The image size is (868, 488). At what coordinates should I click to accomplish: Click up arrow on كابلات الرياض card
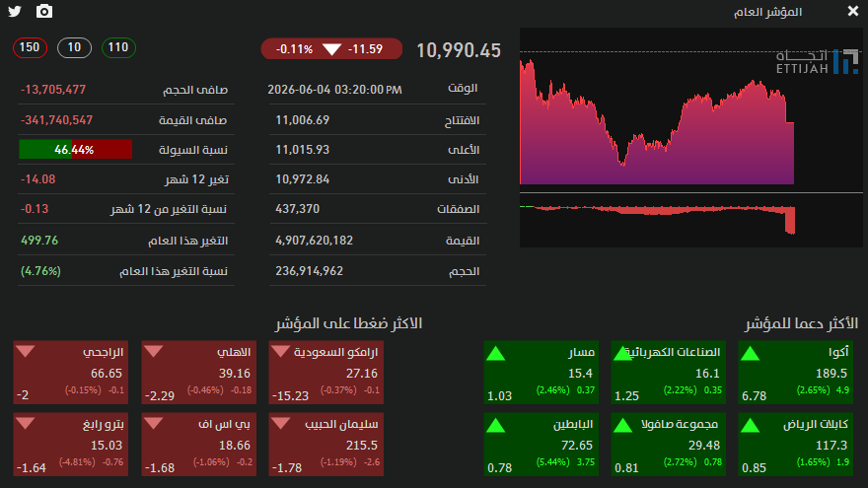pos(750,426)
